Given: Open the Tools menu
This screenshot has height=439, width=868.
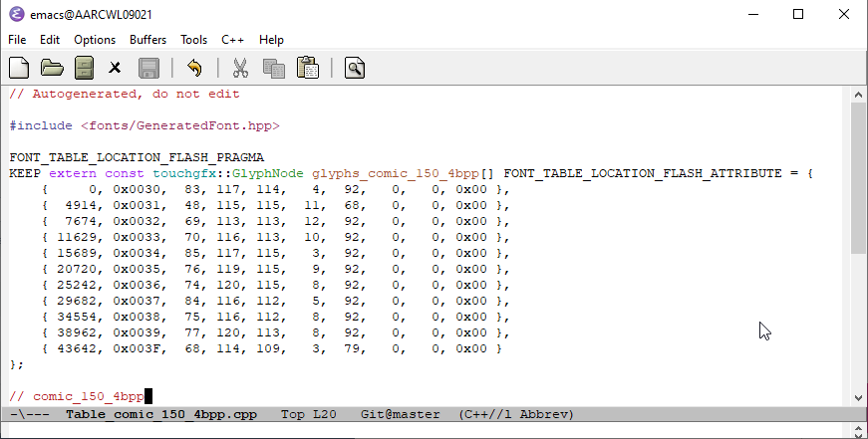Looking at the screenshot, I should 193,40.
